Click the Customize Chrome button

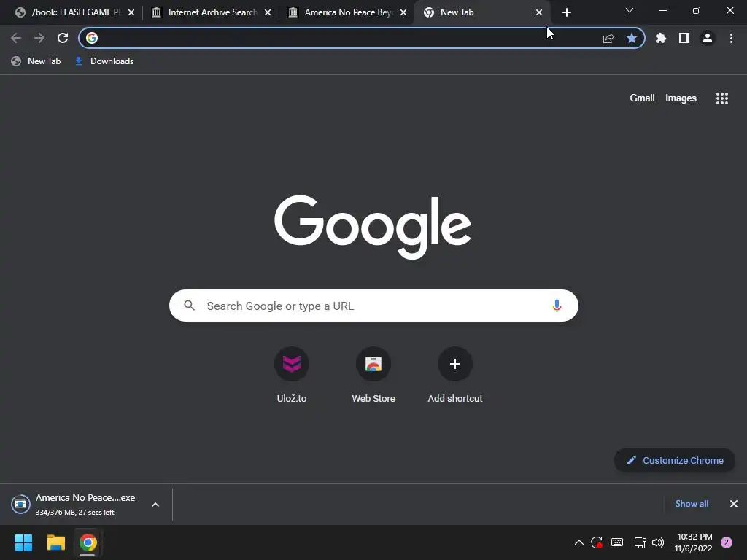click(675, 461)
